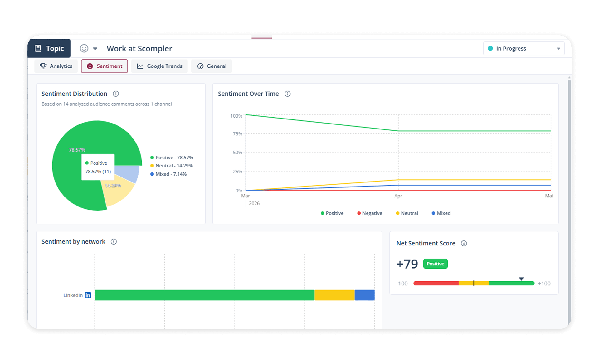Click the Topic book icon
This screenshot has width=599, height=364.
point(38,48)
